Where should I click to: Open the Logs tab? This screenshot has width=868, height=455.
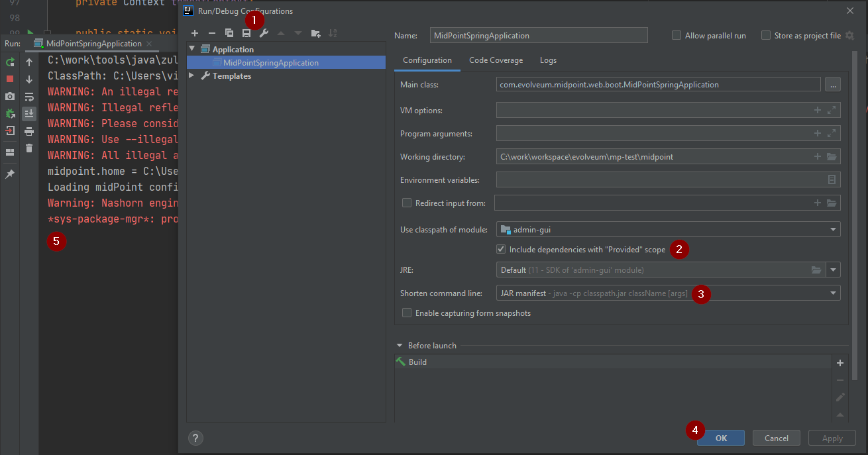tap(548, 60)
